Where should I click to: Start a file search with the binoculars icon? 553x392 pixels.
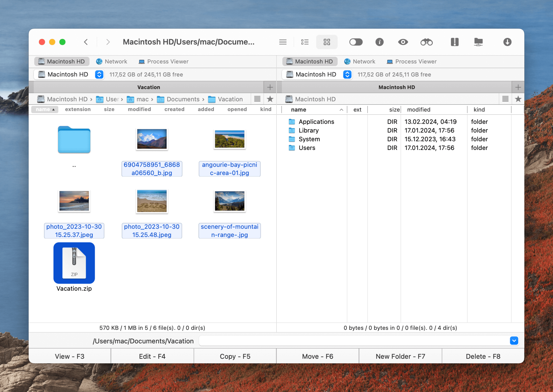[x=426, y=42]
